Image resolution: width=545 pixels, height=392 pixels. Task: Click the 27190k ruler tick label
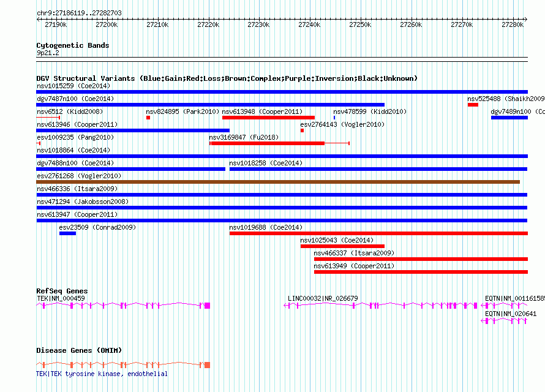coord(56,24)
